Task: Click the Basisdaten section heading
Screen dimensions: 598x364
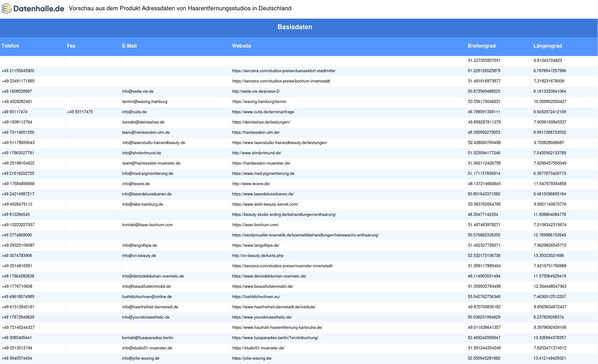Action: (295, 27)
